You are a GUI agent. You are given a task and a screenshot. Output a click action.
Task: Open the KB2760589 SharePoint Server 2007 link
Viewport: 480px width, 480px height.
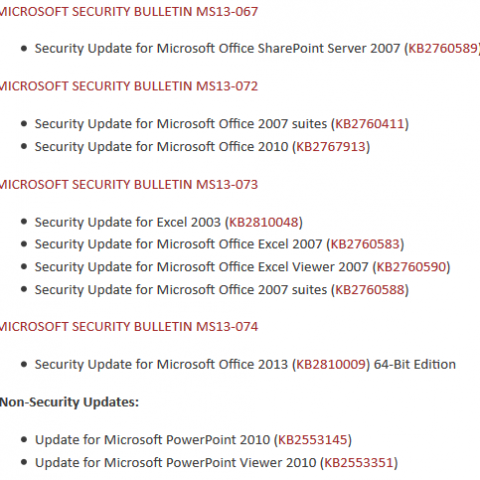443,48
